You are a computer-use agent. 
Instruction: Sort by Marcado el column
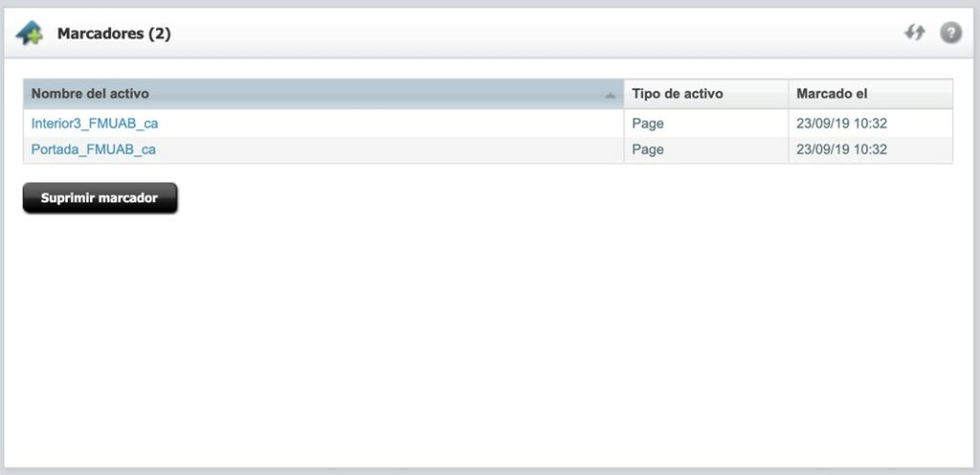point(832,94)
